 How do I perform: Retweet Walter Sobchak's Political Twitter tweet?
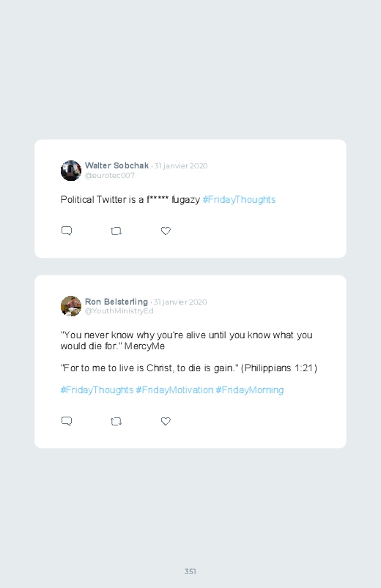(116, 231)
